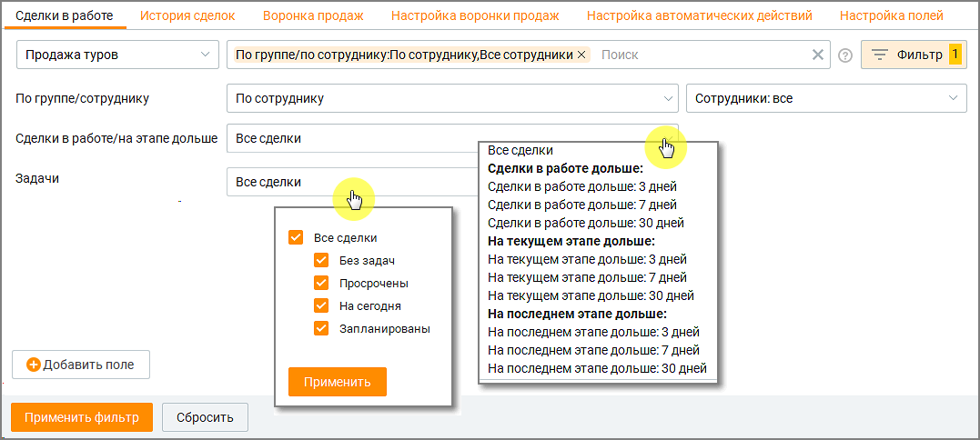Choose 'На последнем этапе дольше: 7 дней'

tap(593, 350)
